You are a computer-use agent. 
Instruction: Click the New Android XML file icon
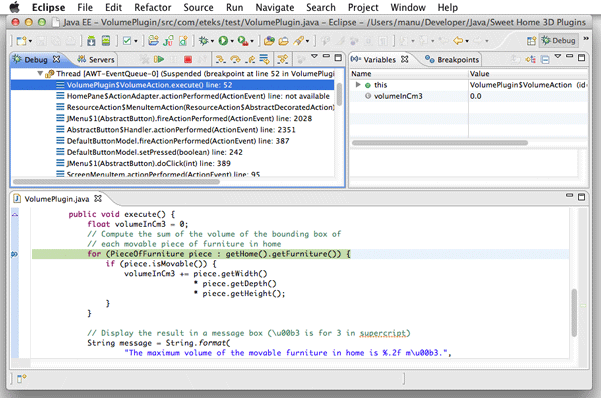(183, 41)
